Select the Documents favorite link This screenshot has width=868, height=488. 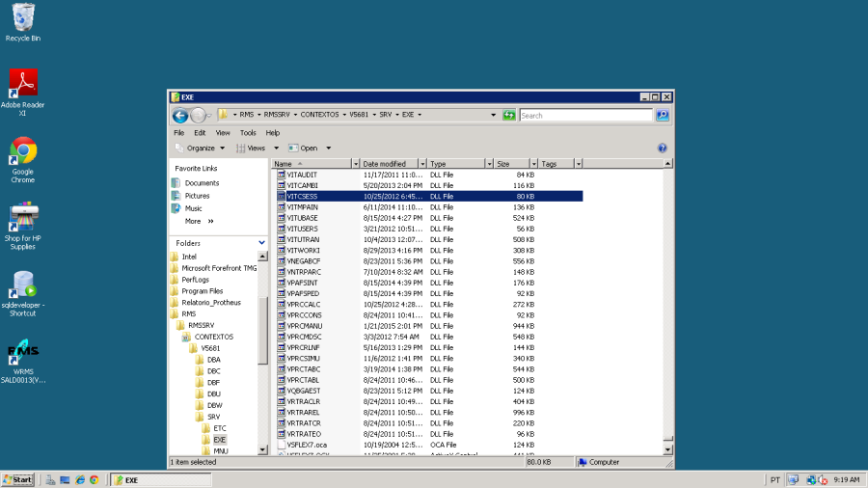202,183
